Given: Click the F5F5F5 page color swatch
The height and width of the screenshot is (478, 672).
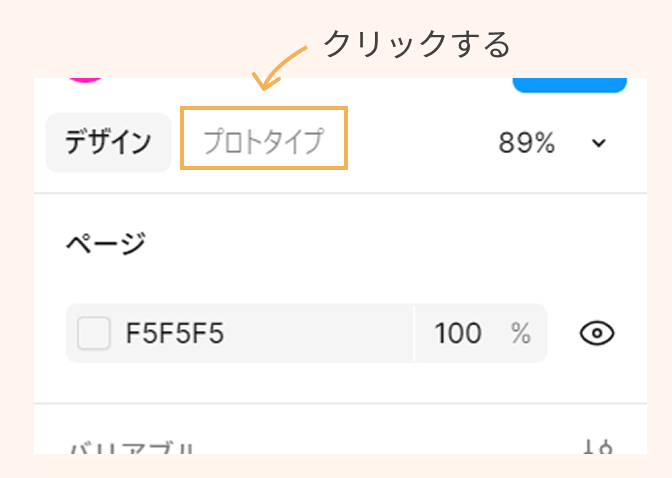Looking at the screenshot, I should [x=93, y=333].
